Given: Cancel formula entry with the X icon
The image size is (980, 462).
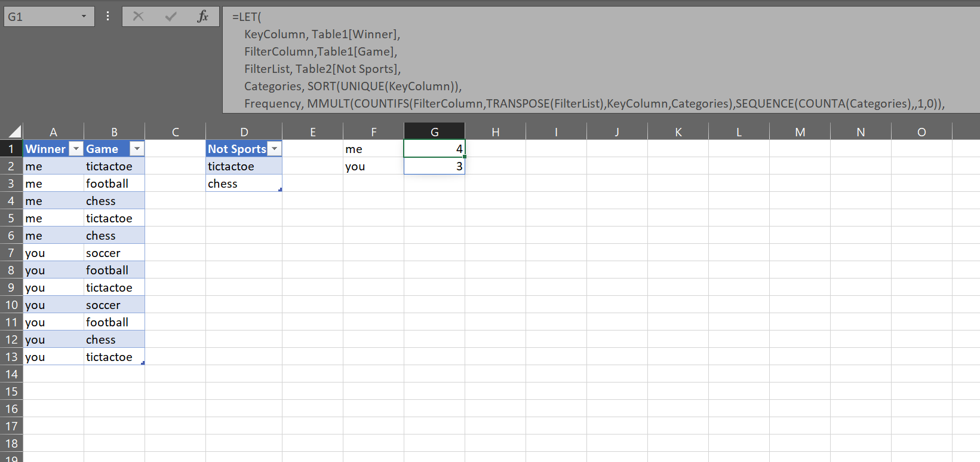Looking at the screenshot, I should [138, 16].
